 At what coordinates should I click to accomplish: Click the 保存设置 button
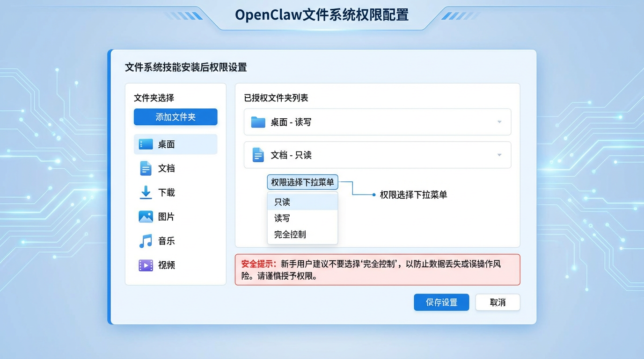click(x=441, y=302)
